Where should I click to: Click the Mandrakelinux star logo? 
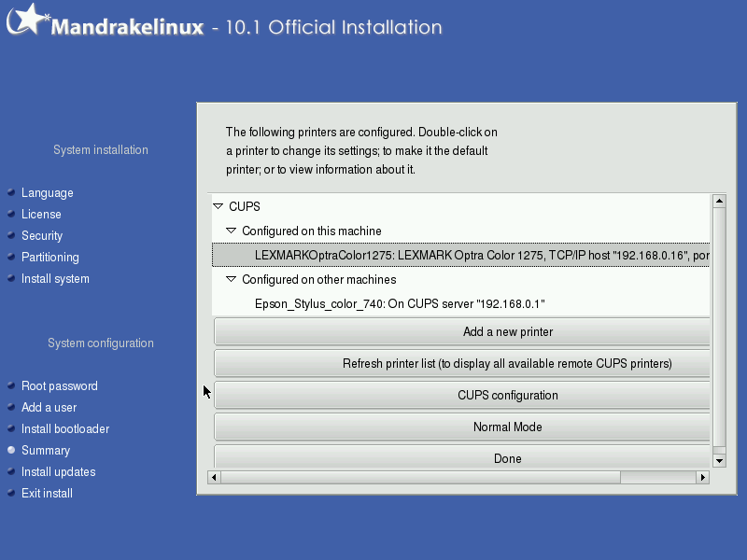click(27, 19)
